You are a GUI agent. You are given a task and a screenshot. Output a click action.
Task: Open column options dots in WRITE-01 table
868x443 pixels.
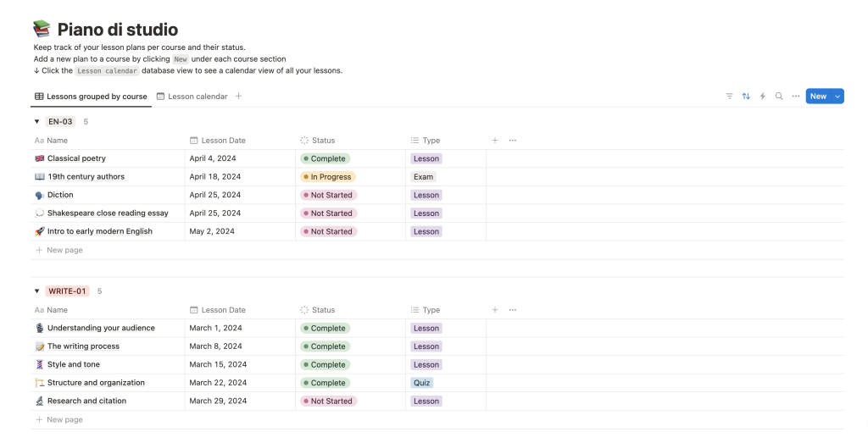(x=512, y=310)
